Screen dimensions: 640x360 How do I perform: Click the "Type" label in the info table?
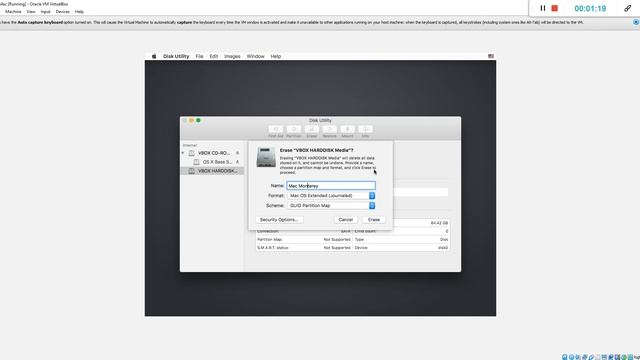[359, 240]
